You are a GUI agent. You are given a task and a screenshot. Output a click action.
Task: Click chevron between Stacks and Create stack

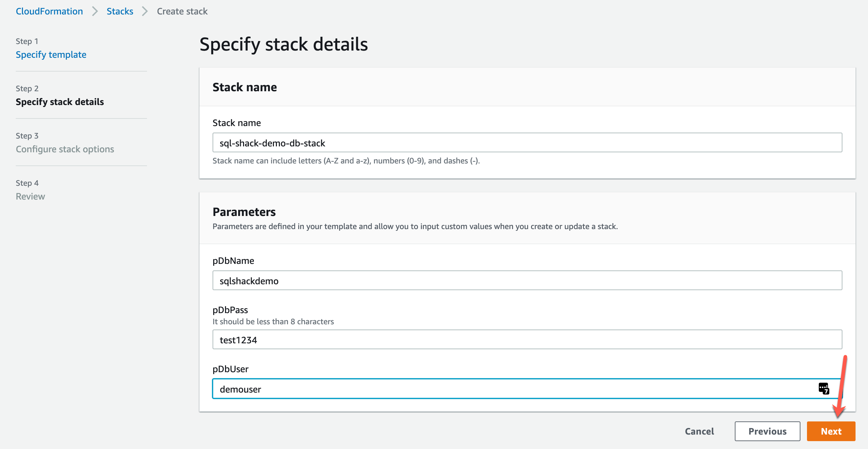(x=145, y=11)
